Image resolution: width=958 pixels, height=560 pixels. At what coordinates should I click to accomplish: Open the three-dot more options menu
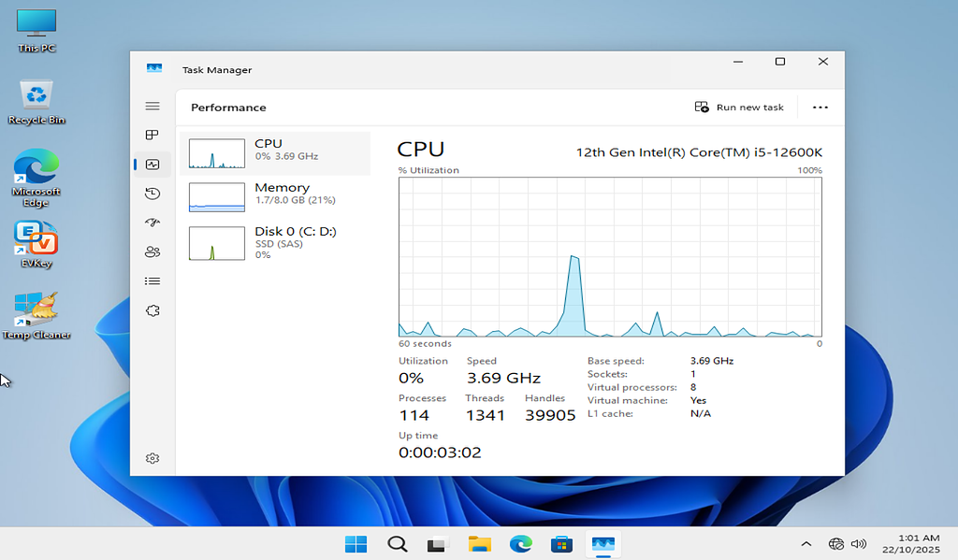820,108
